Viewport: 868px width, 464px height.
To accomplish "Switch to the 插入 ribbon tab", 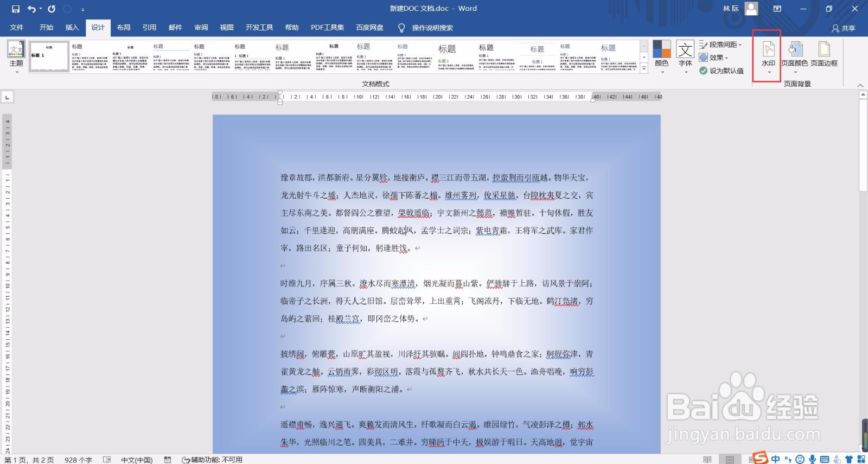I will click(72, 28).
